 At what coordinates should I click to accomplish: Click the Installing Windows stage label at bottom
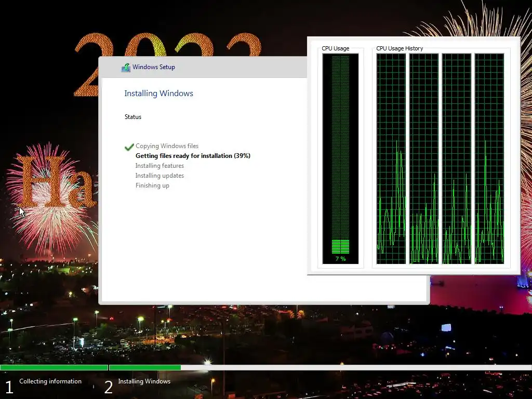[144, 381]
